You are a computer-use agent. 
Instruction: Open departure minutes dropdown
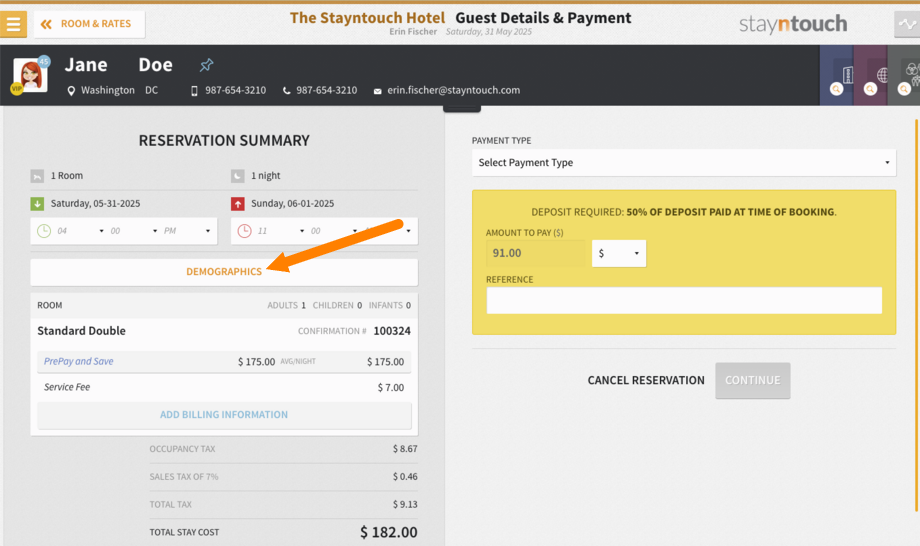(334, 231)
